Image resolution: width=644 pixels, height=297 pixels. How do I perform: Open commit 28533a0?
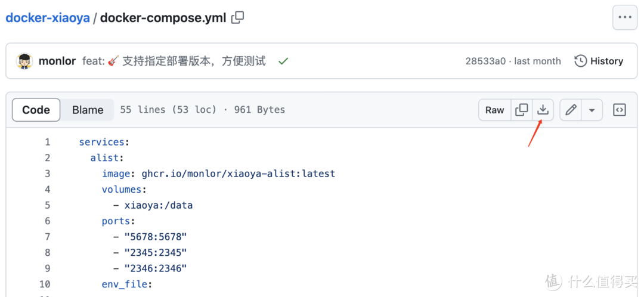pyautogui.click(x=485, y=61)
